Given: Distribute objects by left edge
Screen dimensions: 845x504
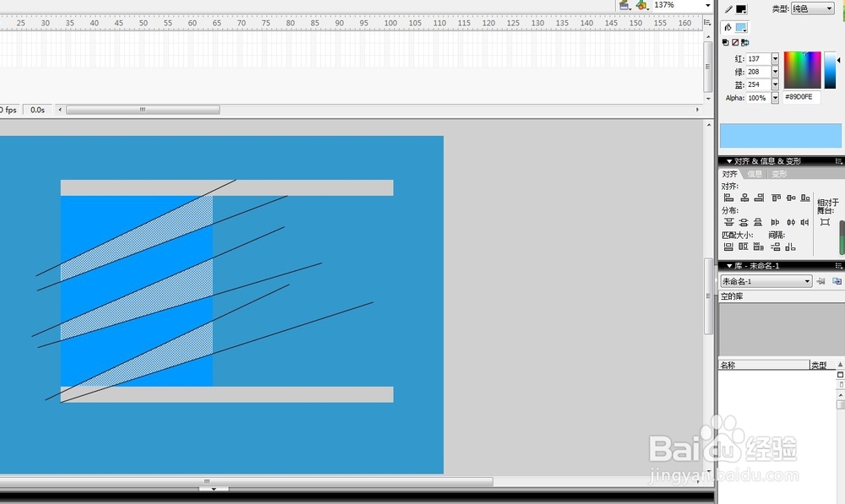Looking at the screenshot, I should coord(775,222).
